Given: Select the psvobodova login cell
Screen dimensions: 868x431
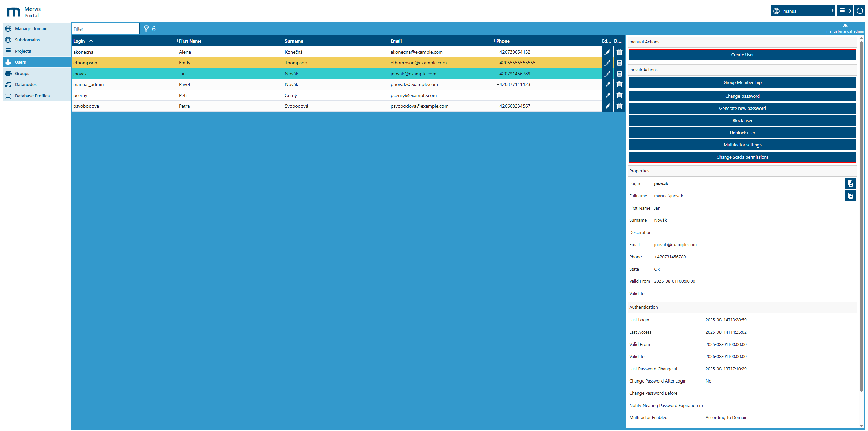Looking at the screenshot, I should click(124, 106).
